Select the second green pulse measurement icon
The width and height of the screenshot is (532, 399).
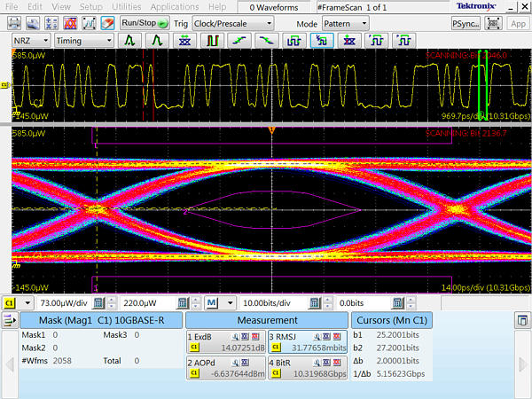(x=157, y=41)
